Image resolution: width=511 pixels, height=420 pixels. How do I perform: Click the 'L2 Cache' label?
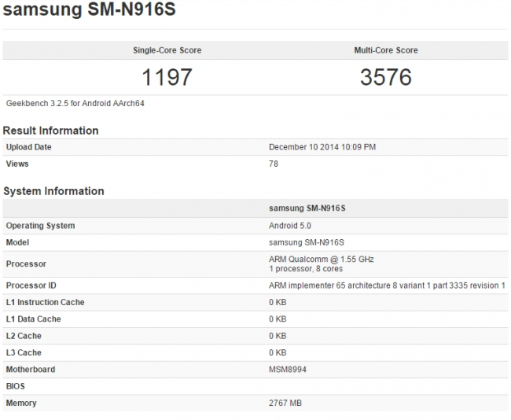[x=24, y=336]
